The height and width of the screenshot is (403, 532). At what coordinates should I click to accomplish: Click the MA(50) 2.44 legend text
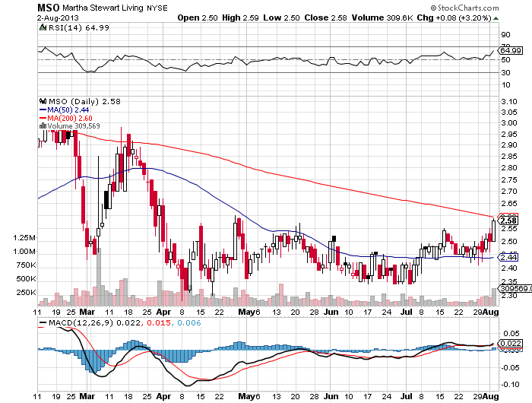coord(68,109)
